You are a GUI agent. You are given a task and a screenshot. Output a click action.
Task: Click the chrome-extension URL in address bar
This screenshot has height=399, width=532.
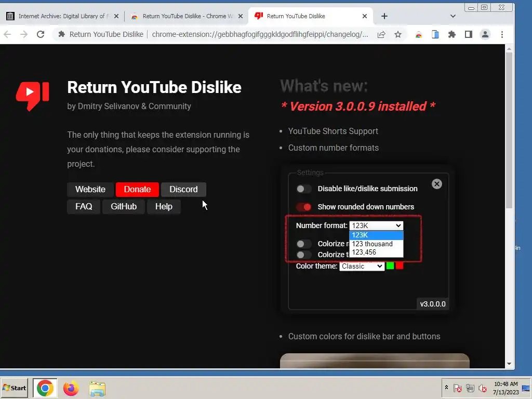(260, 34)
